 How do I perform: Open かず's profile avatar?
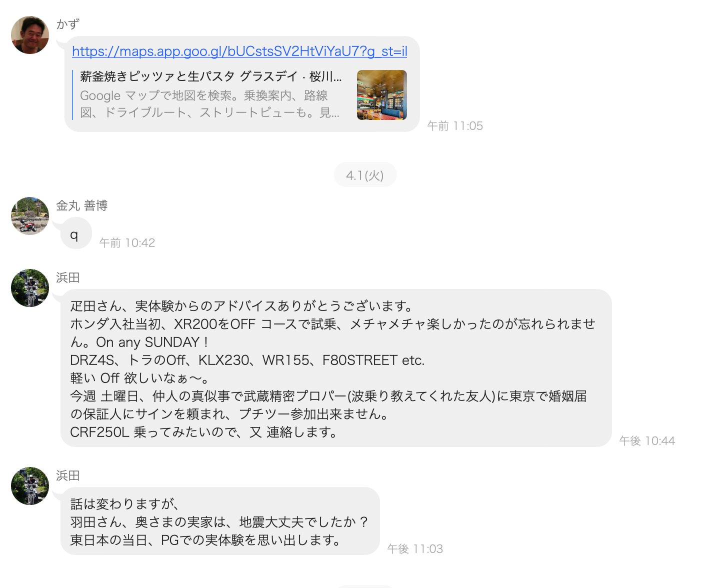click(30, 35)
